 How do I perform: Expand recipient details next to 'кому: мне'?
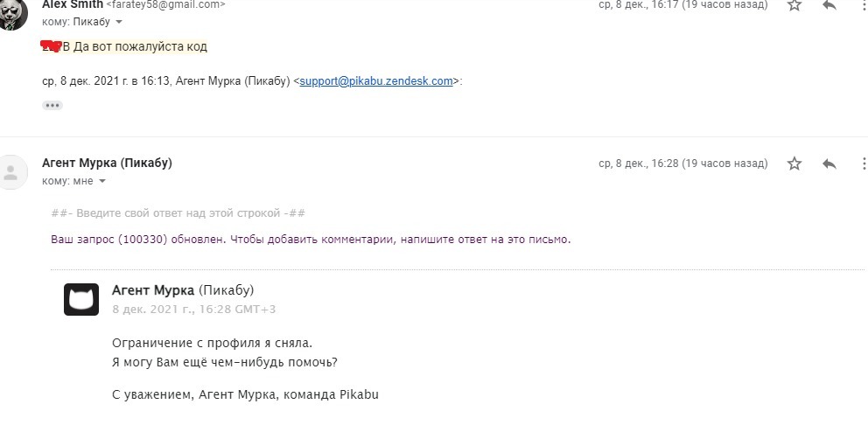101,181
